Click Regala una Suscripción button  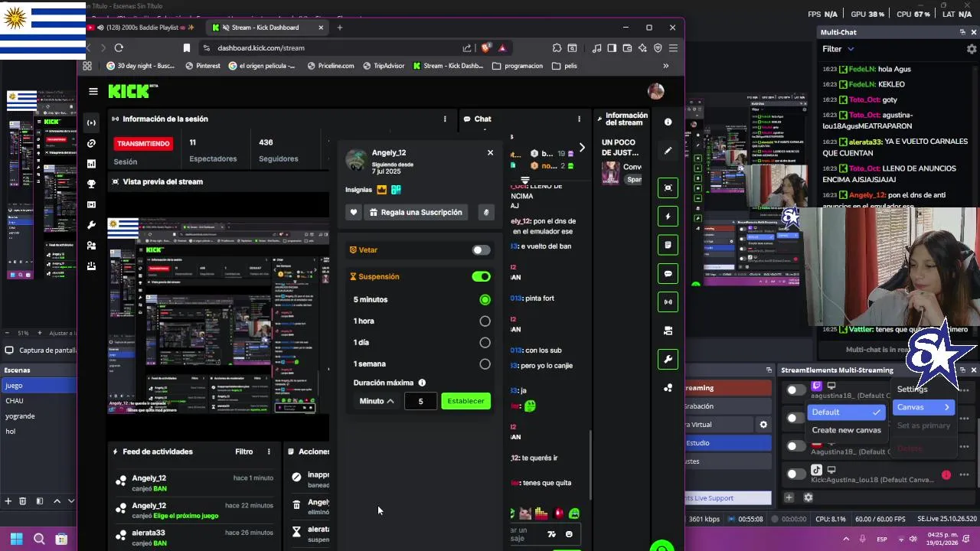click(x=416, y=212)
